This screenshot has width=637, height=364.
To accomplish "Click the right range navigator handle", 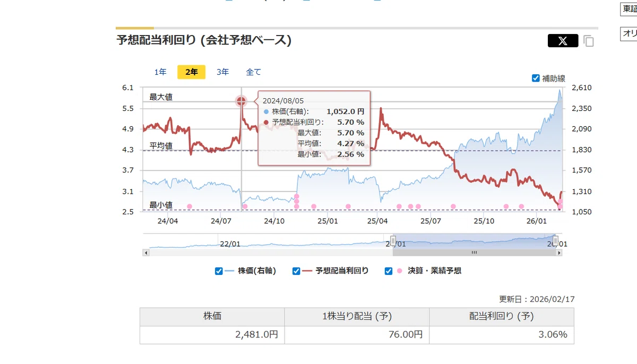I will 555,241.
